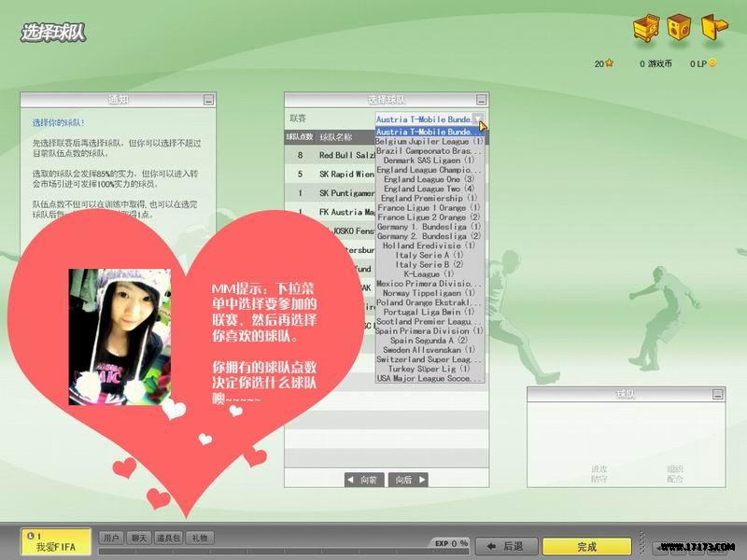Click the 向后 next page button
The width and height of the screenshot is (747, 560).
coord(408,480)
